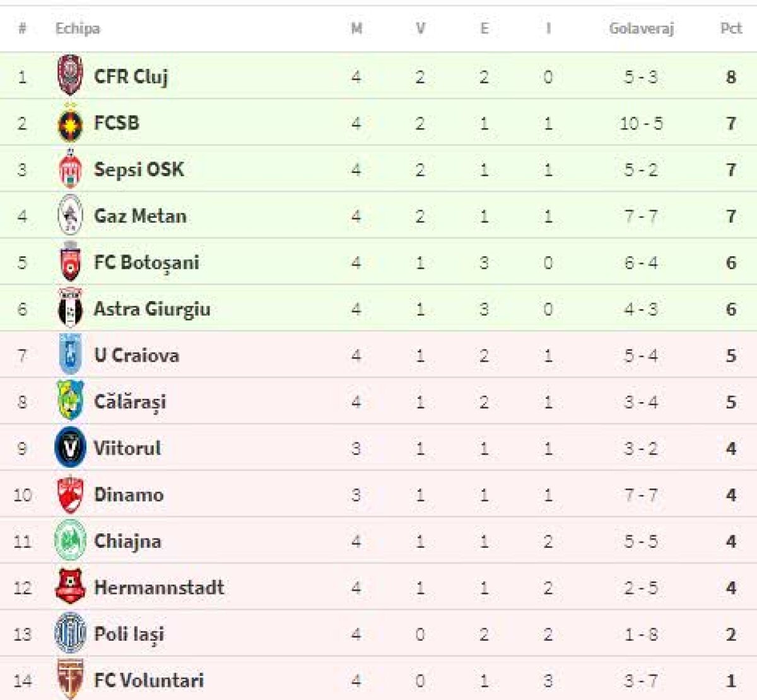Viewport: 757px width, 700px height.
Task: Open the Călărași team name link
Action: [x=130, y=402]
